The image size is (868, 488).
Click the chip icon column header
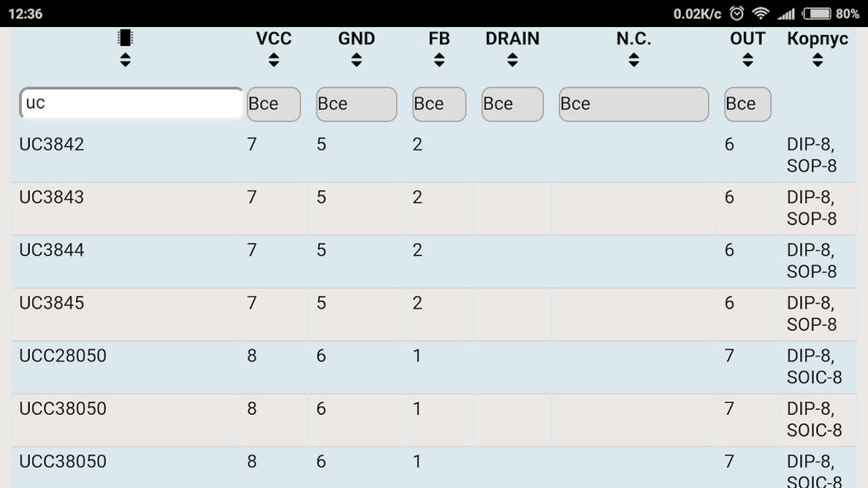click(126, 37)
